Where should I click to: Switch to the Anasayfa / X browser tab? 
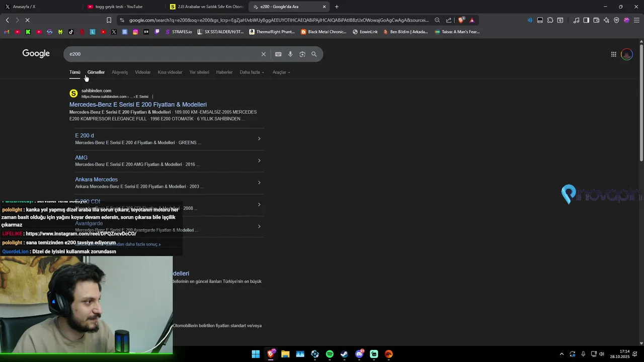pos(40,7)
